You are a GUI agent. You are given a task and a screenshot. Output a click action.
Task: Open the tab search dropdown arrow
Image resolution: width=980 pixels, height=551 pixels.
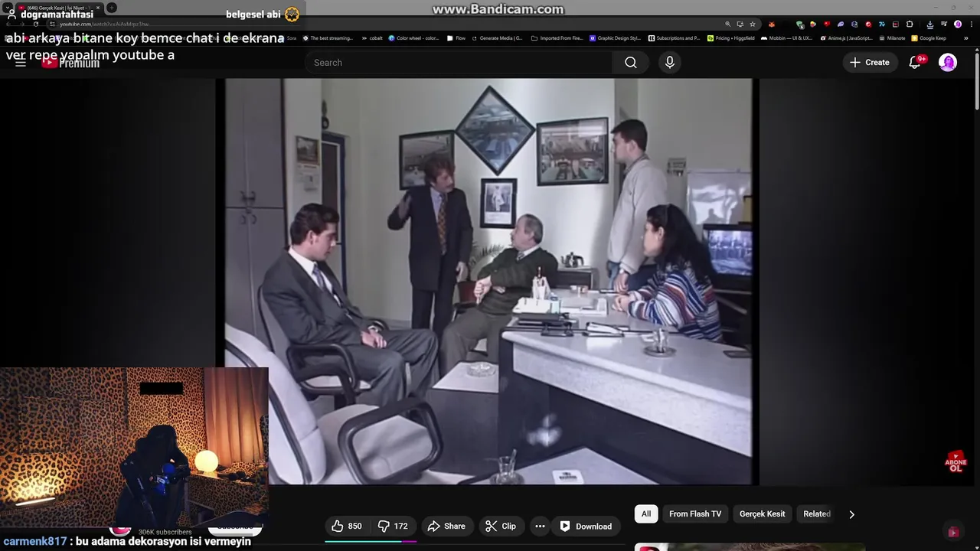8,8
